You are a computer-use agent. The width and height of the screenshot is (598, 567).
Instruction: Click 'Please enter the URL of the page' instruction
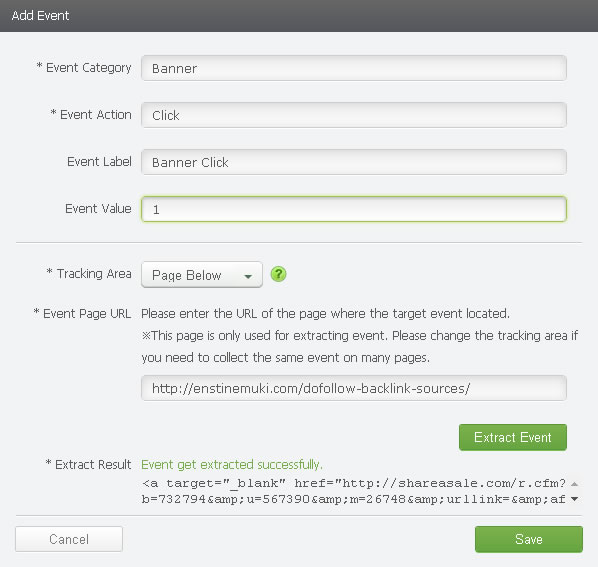[325, 313]
